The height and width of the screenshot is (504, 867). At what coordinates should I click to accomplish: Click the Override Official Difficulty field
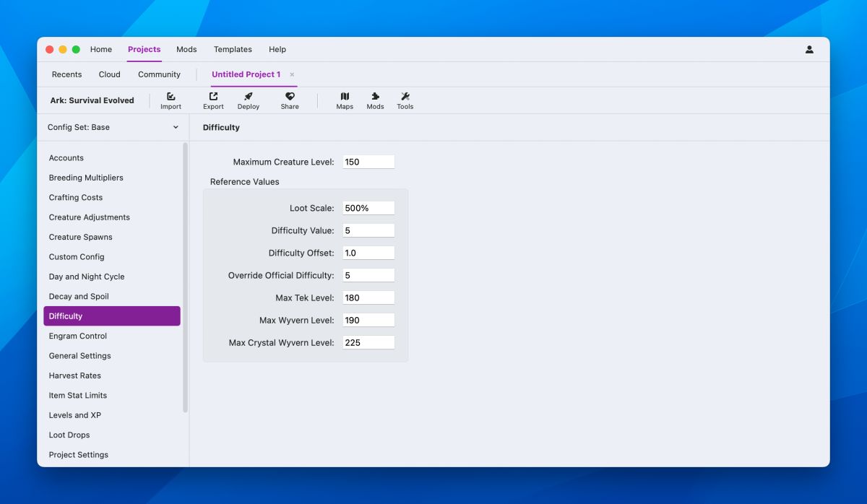368,275
